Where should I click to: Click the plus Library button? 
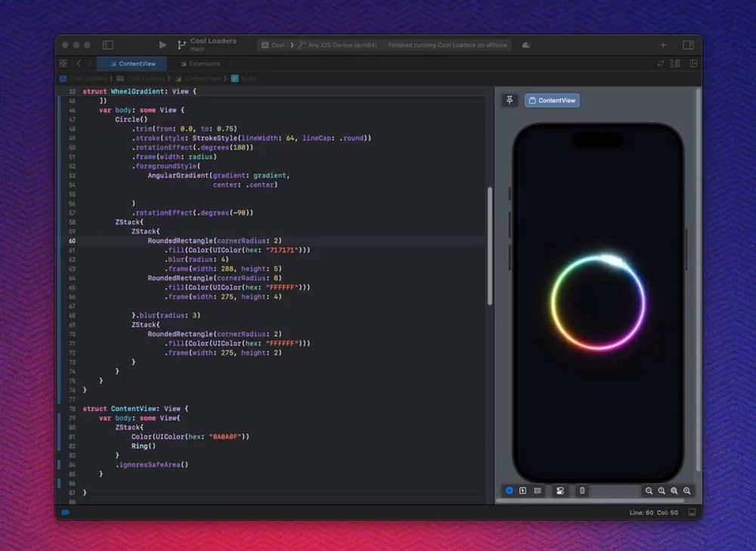pos(663,45)
